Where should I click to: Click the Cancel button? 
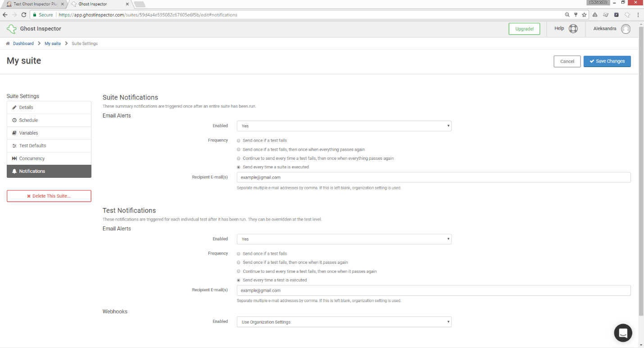click(567, 61)
